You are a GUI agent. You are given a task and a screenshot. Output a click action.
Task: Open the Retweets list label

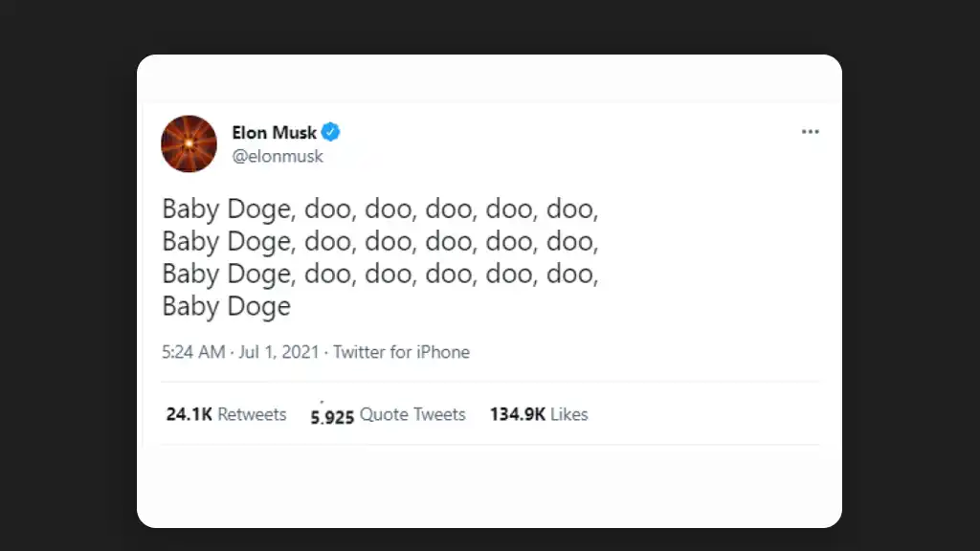pyautogui.click(x=252, y=414)
